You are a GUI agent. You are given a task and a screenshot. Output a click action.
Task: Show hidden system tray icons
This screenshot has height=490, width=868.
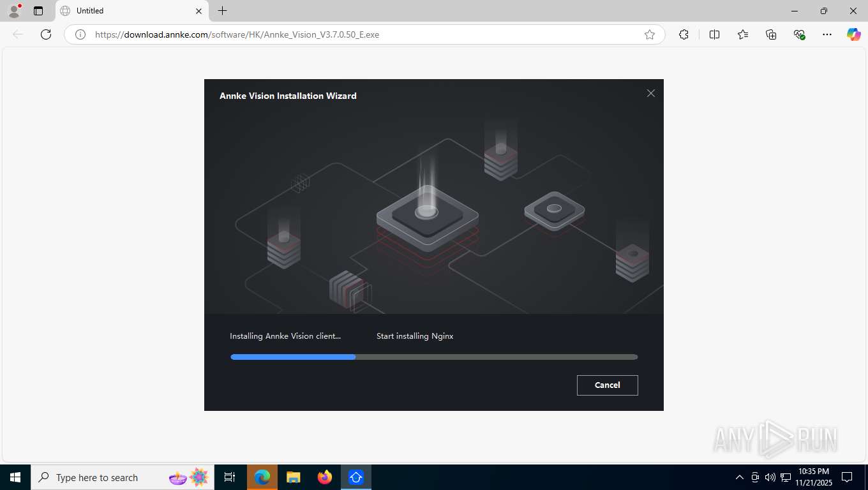coord(740,477)
